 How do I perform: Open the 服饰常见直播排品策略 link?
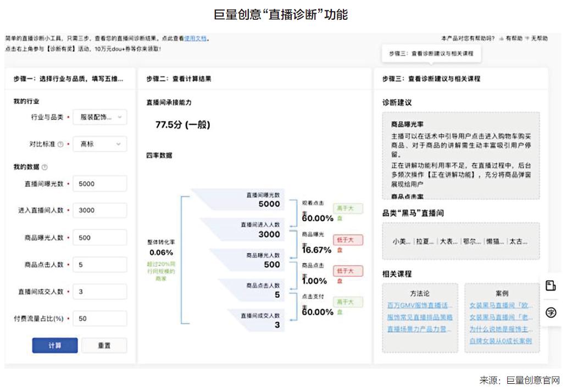(x=419, y=317)
